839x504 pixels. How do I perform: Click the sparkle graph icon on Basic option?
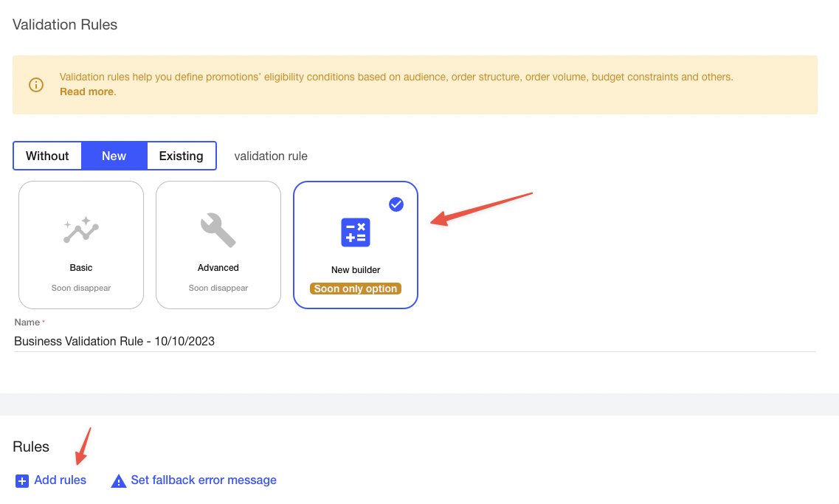(80, 231)
